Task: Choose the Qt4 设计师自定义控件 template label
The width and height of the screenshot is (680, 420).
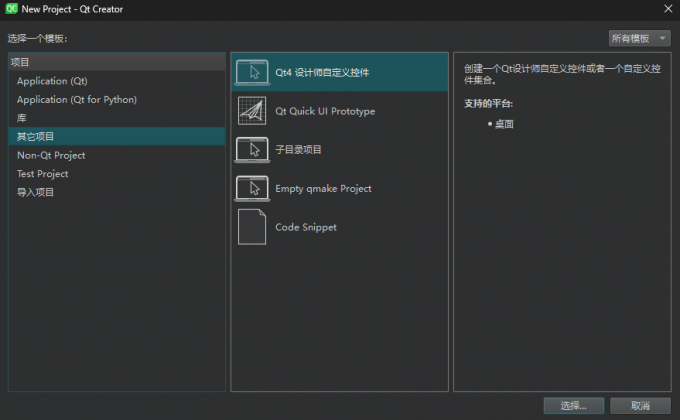Action: 322,72
